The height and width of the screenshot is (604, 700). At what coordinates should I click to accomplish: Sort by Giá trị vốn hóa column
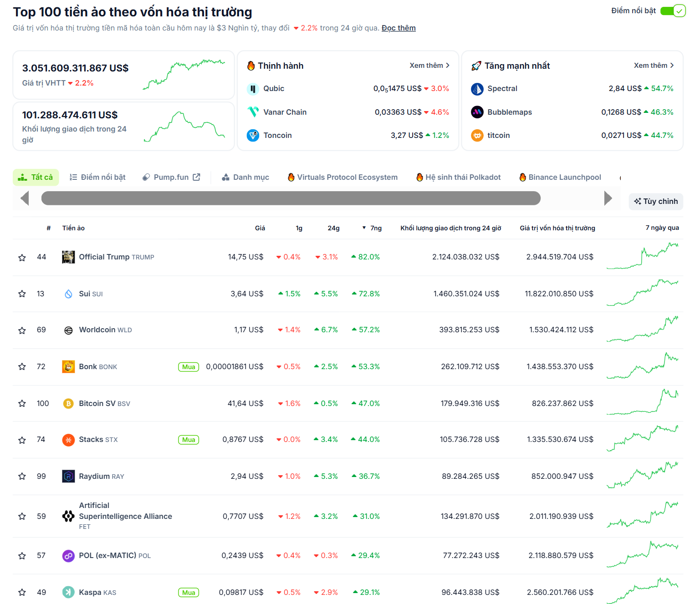(x=557, y=228)
